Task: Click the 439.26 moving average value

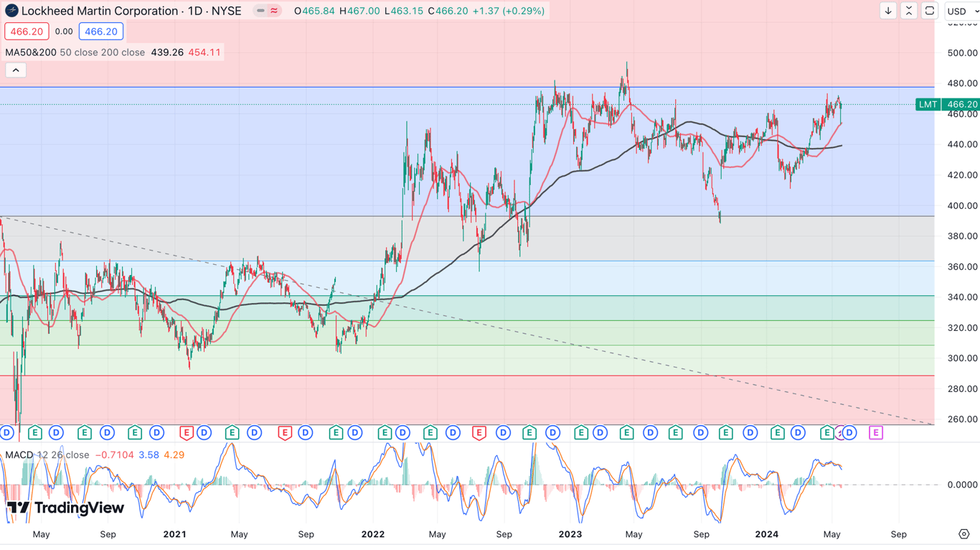Action: click(x=167, y=52)
